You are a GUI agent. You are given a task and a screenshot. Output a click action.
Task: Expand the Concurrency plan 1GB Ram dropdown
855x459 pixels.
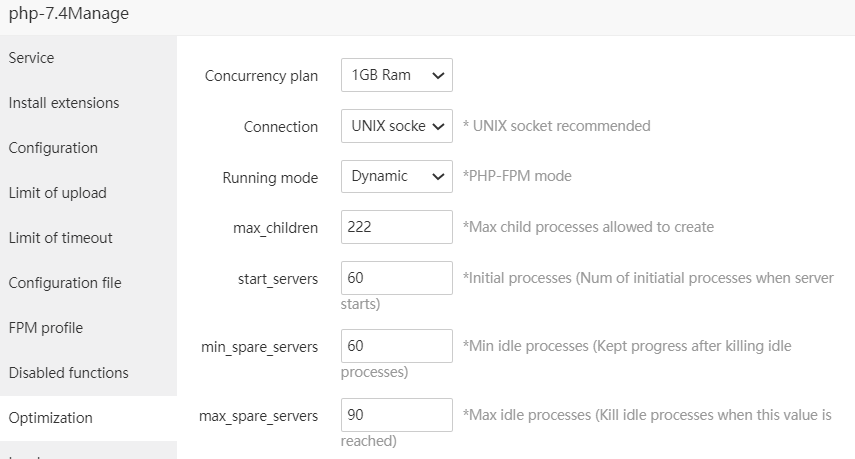(396, 75)
